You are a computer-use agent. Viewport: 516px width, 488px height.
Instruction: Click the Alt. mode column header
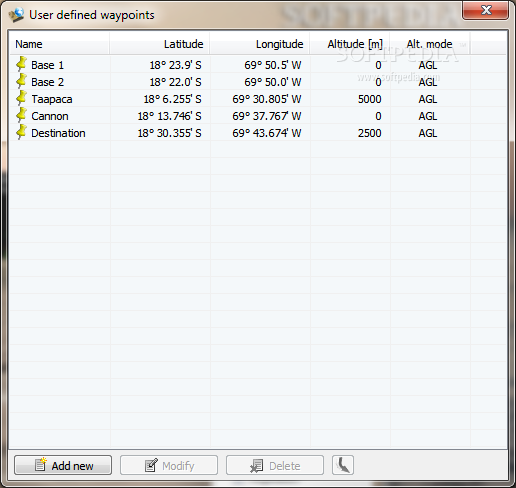pos(430,44)
